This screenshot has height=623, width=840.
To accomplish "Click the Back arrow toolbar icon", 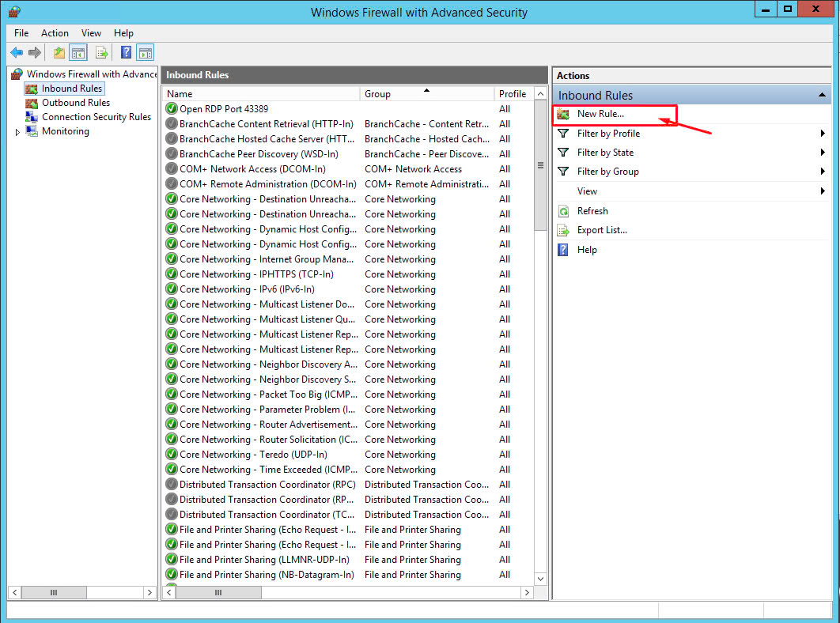I will pos(17,52).
